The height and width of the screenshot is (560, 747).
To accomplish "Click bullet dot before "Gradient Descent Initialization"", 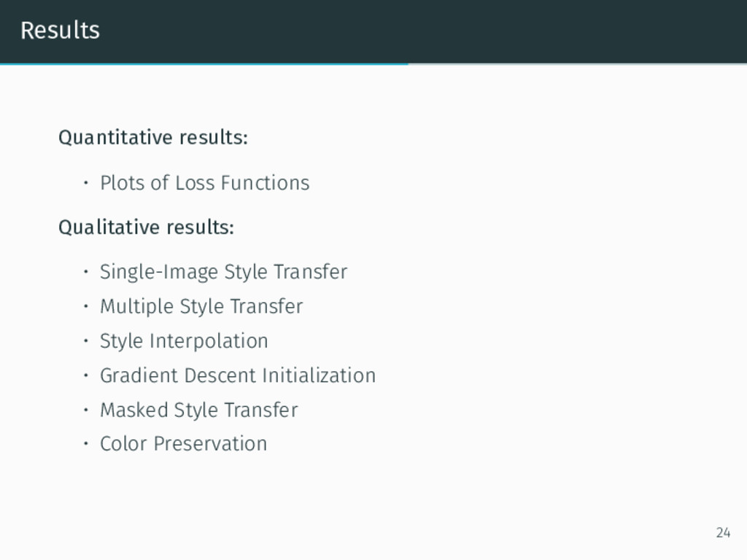I will click(86, 376).
